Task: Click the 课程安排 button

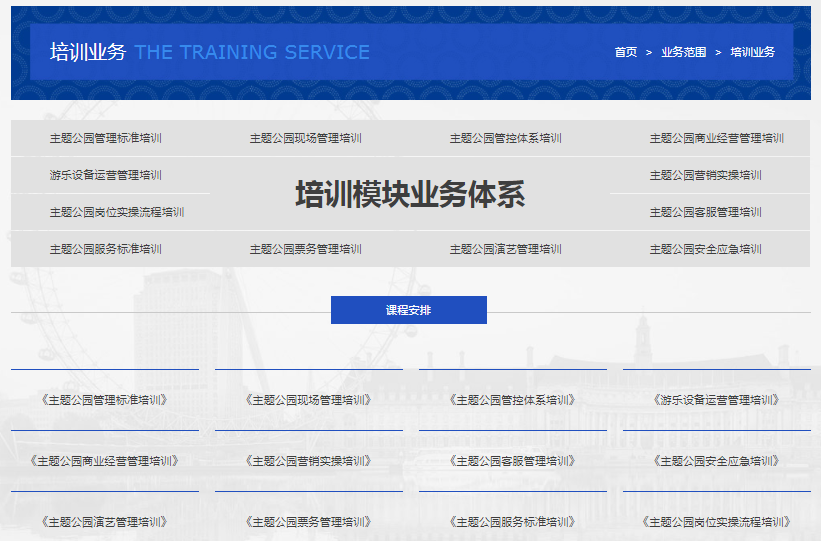Action: pyautogui.click(x=409, y=310)
